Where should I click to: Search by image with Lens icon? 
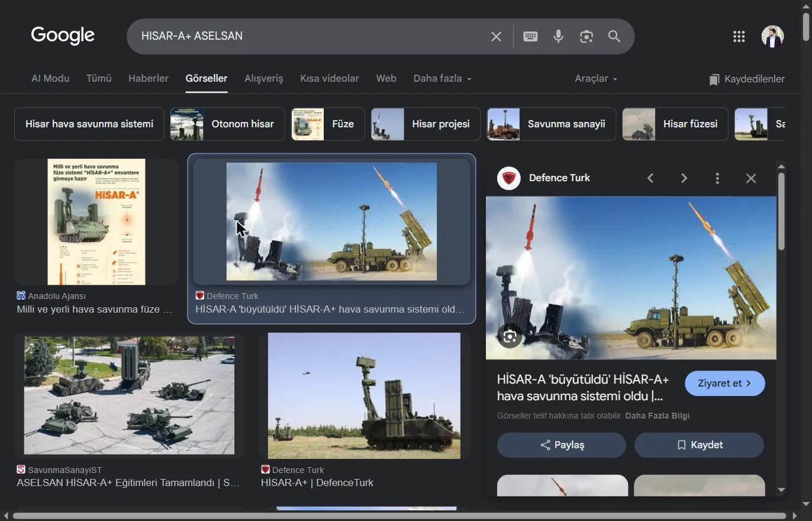[x=587, y=37]
